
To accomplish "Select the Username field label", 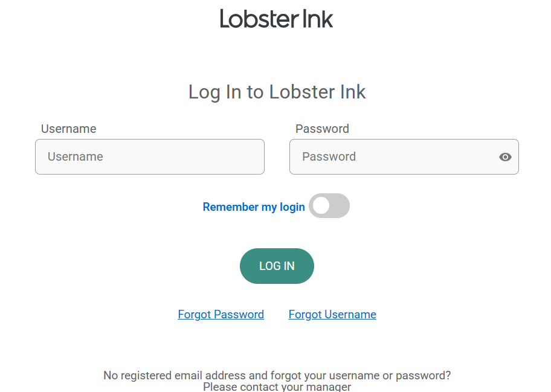I will (x=68, y=129).
